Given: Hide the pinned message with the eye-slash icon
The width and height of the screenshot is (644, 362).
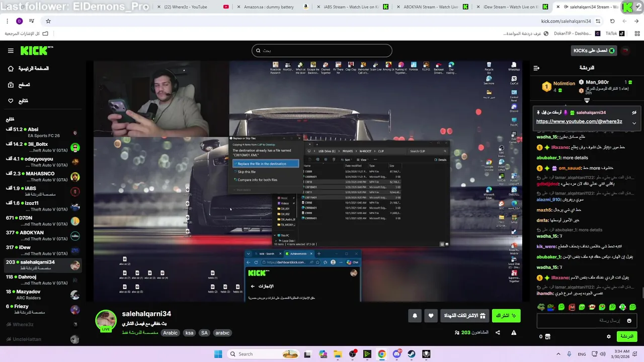Looking at the screenshot, I should click(x=634, y=113).
